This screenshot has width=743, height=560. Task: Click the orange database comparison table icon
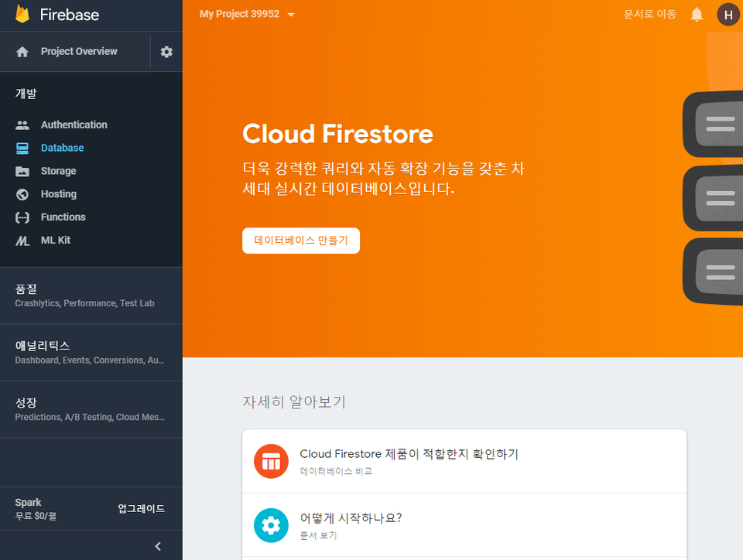[x=271, y=461]
